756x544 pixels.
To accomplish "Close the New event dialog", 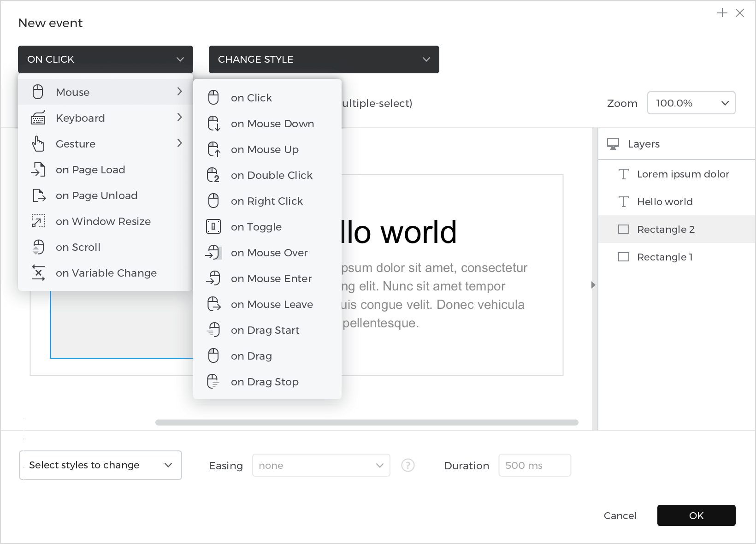I will [740, 13].
